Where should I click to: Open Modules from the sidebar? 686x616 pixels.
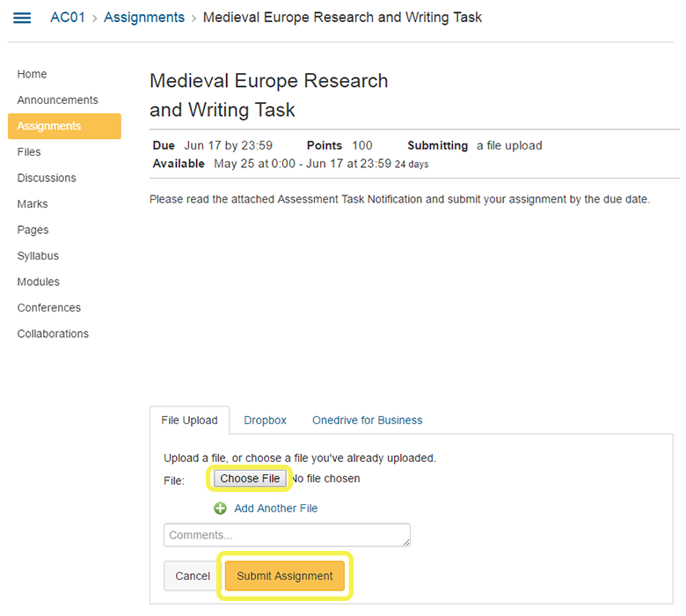coord(39,282)
